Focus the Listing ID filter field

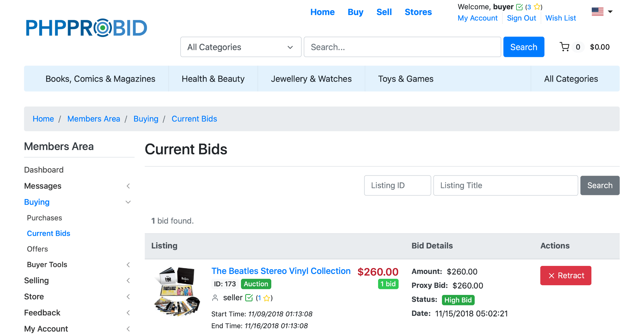coord(397,185)
